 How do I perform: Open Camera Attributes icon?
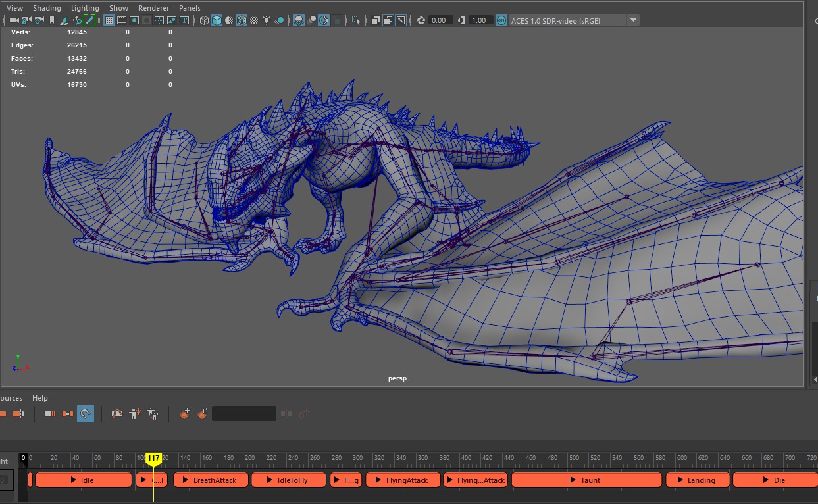39,20
